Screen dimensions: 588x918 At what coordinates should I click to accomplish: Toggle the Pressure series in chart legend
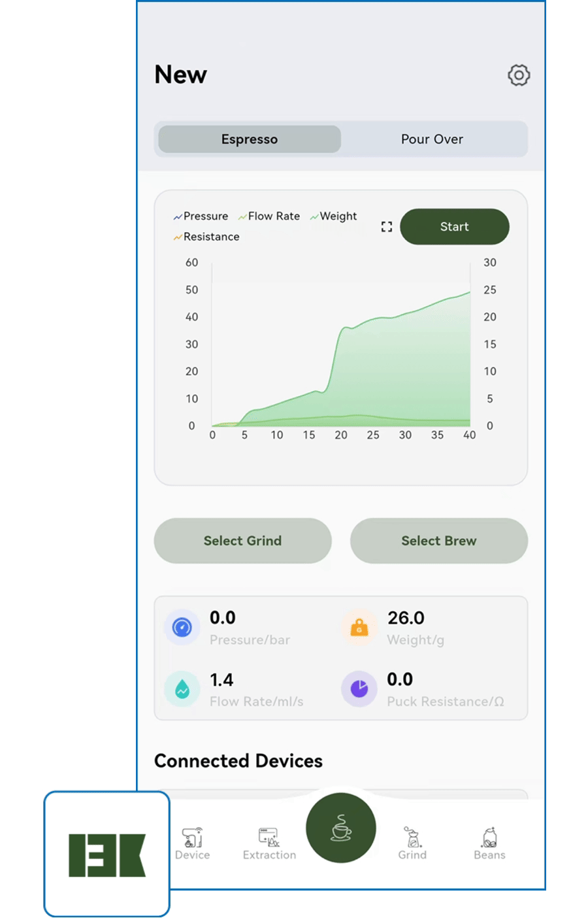point(201,216)
